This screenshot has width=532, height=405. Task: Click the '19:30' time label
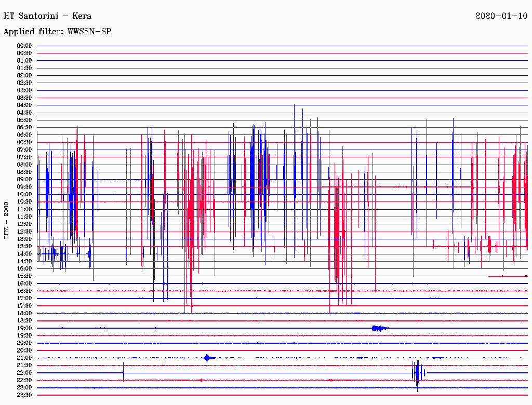click(24, 336)
